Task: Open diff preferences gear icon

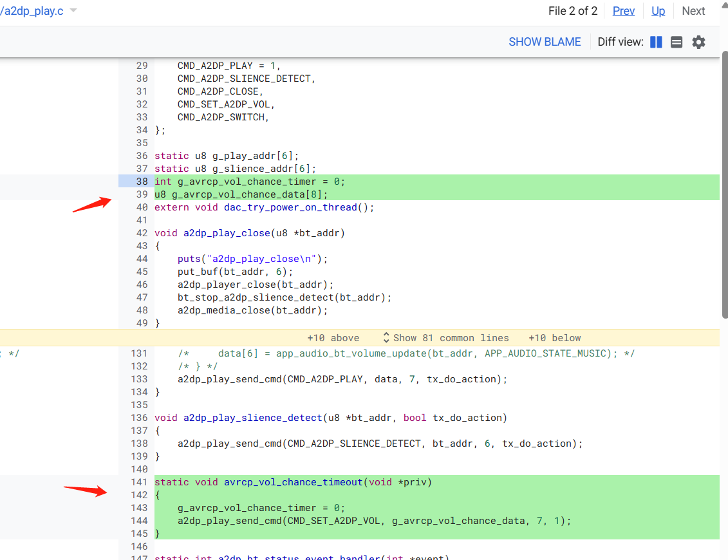Action: pyautogui.click(x=699, y=42)
